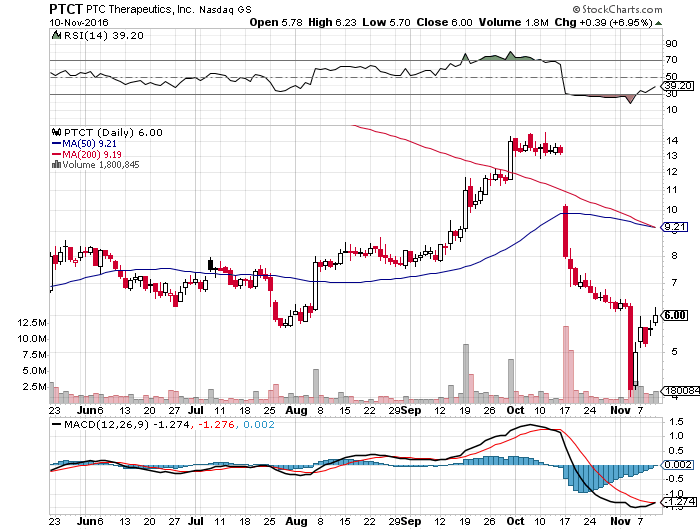Click the Close 6.00 value in header
The width and height of the screenshot is (700, 530).
tap(444, 22)
